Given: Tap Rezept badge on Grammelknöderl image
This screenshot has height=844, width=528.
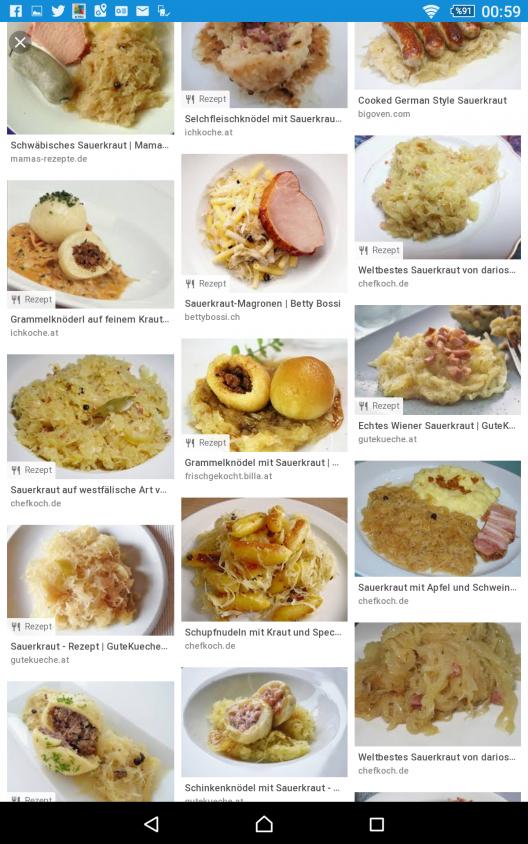Looking at the screenshot, I should (32, 299).
